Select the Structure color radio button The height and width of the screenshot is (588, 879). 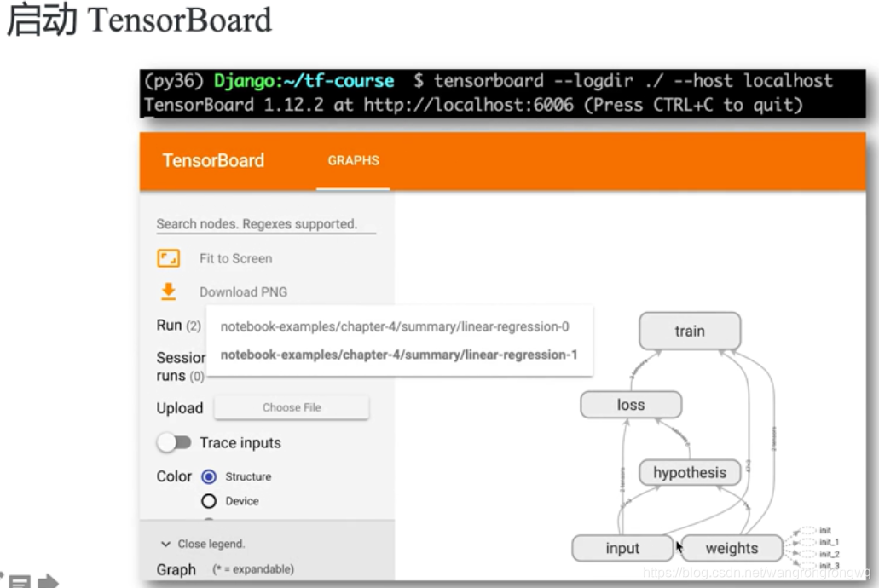pos(209,476)
